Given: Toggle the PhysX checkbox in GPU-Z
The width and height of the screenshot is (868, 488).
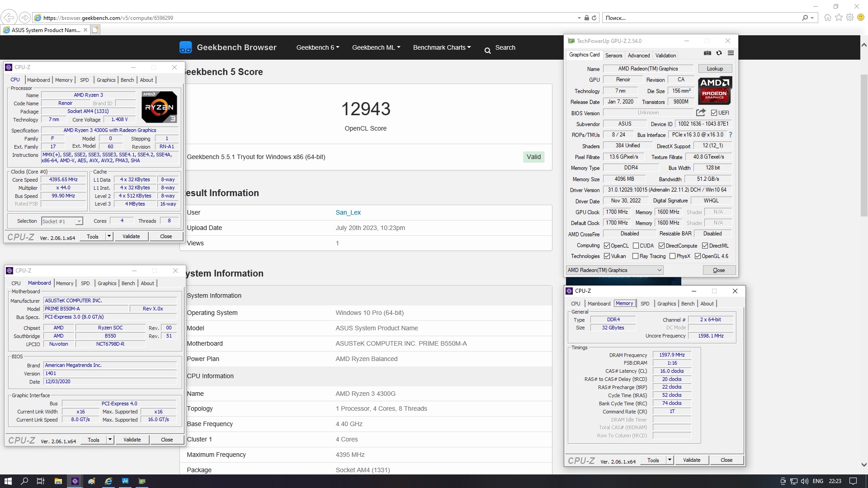Looking at the screenshot, I should tap(672, 256).
